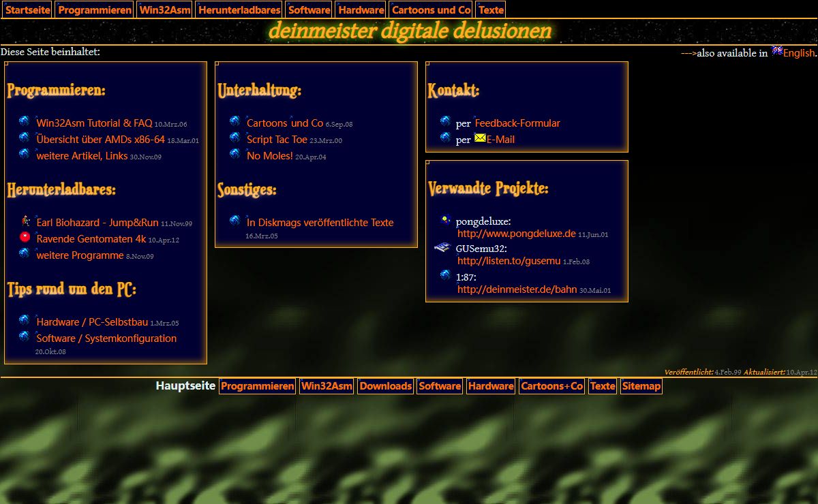Click globe icon beside In Diskmags veröffentlichte Texte
The width and height of the screenshot is (818, 504).
pyautogui.click(x=235, y=221)
